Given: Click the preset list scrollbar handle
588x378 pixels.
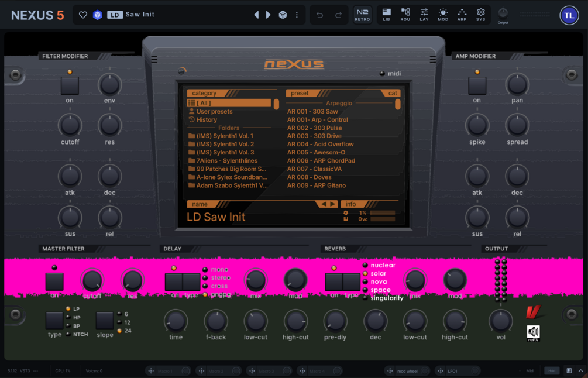Looking at the screenshot, I should point(397,104).
